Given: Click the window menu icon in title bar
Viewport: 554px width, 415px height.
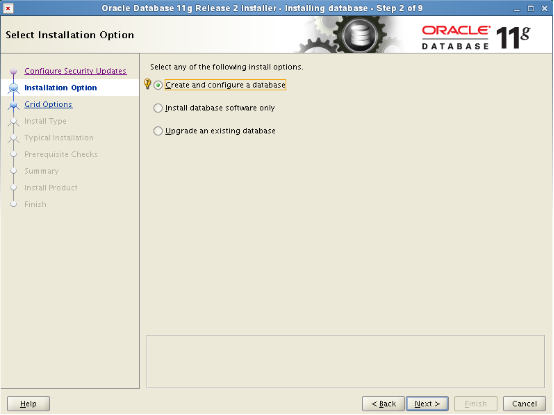Looking at the screenshot, I should tap(8, 8).
